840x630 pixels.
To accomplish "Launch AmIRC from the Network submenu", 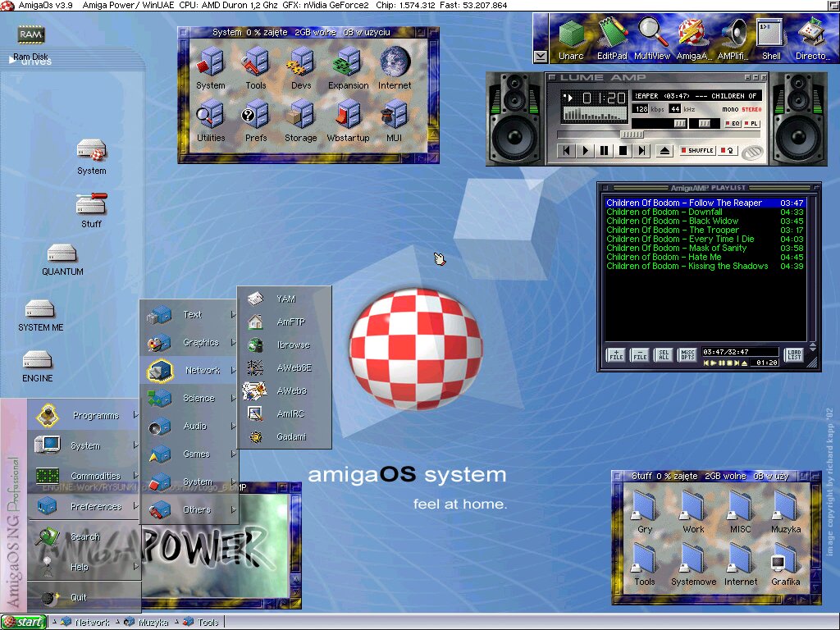I will tap(285, 414).
